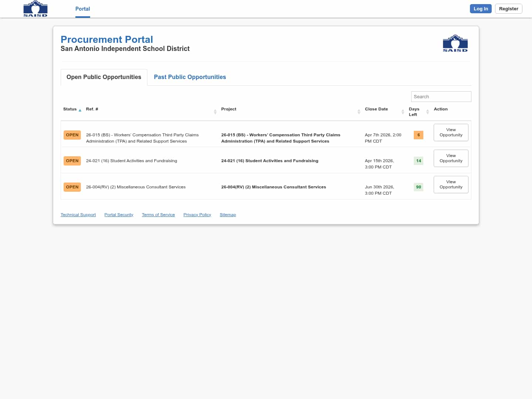Go to the Sitemap link
This screenshot has width=532, height=399.
point(228,215)
